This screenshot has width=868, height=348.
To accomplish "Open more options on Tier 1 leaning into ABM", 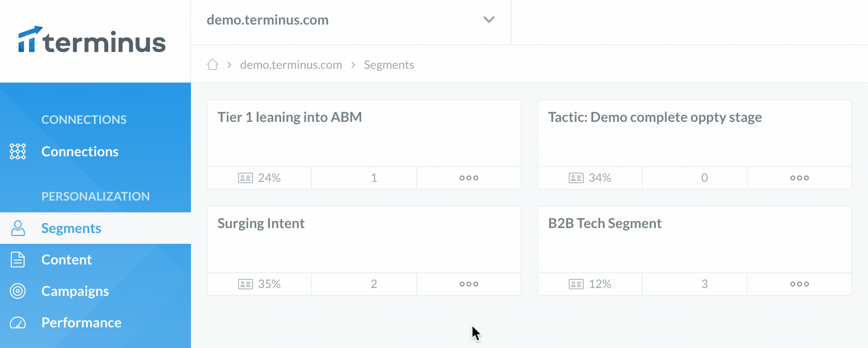I will (x=469, y=178).
